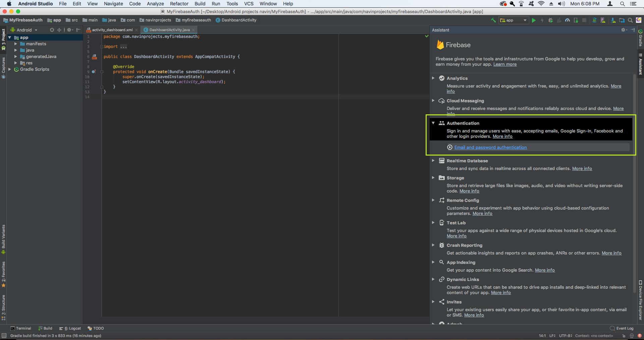644x340 pixels.
Task: Expand folded import block on line 3
Action: [101, 47]
